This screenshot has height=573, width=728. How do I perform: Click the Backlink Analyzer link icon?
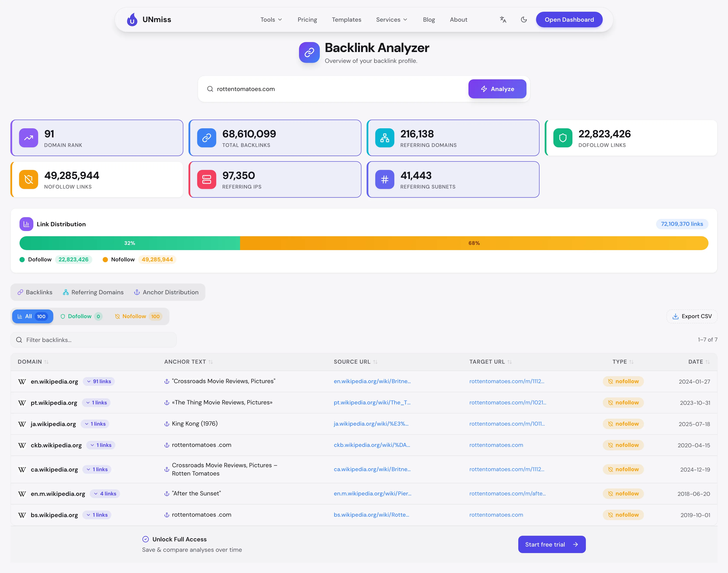coord(309,52)
